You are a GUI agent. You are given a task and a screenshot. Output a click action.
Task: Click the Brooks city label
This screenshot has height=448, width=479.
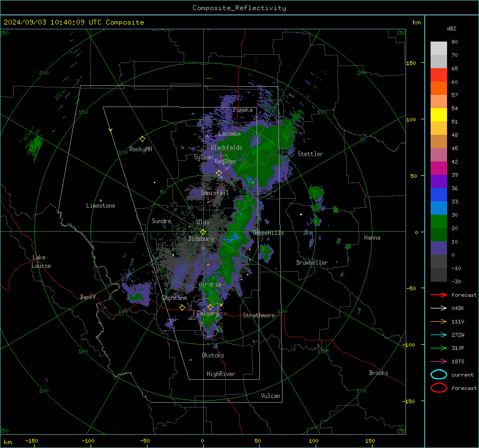[378, 373]
